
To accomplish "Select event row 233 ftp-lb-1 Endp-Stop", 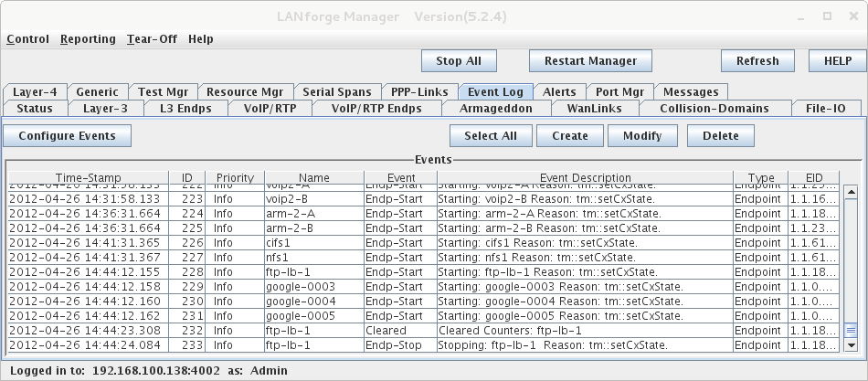I will click(423, 345).
